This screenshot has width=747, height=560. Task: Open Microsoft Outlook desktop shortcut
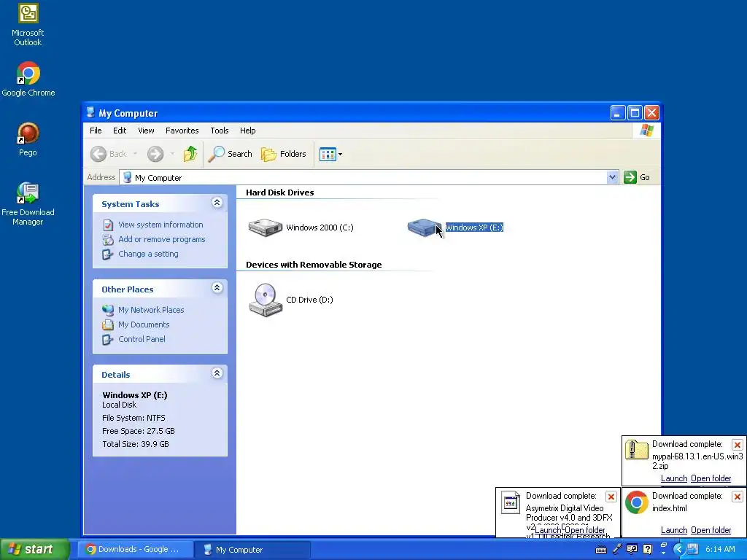28,25
